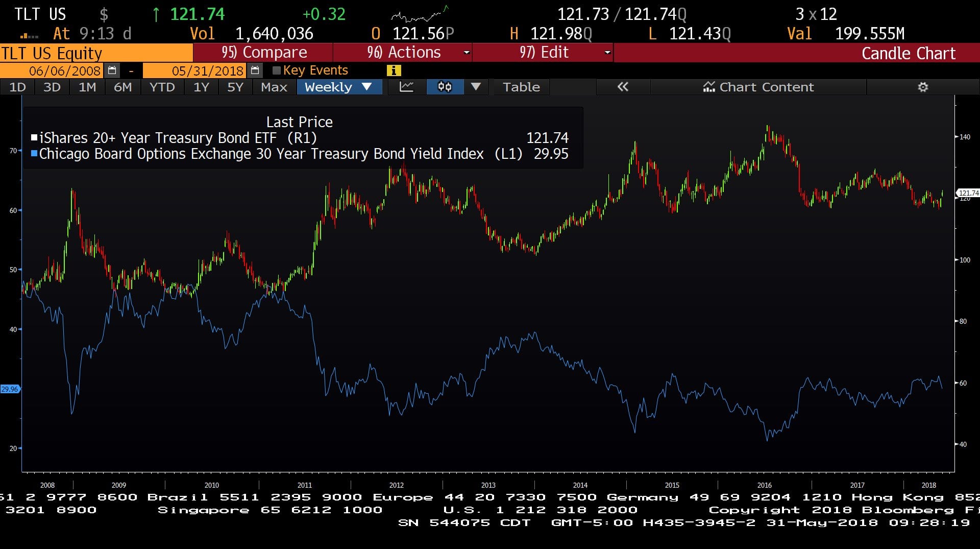This screenshot has width=980, height=549.
Task: Expand the 96) Actions dropdown arrow
Action: click(466, 53)
